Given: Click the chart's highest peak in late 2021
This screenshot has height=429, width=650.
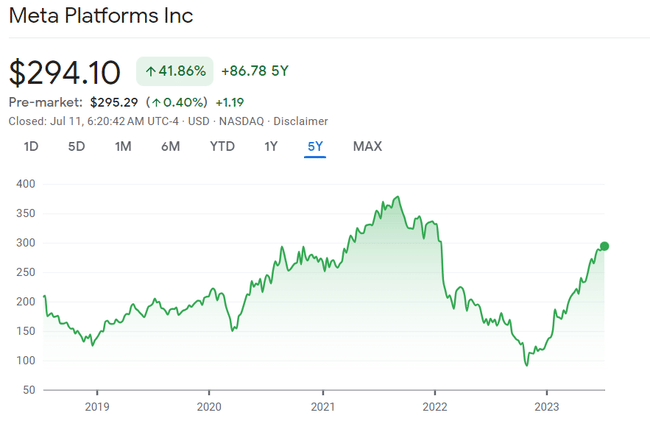Looking at the screenshot, I should 398,197.
